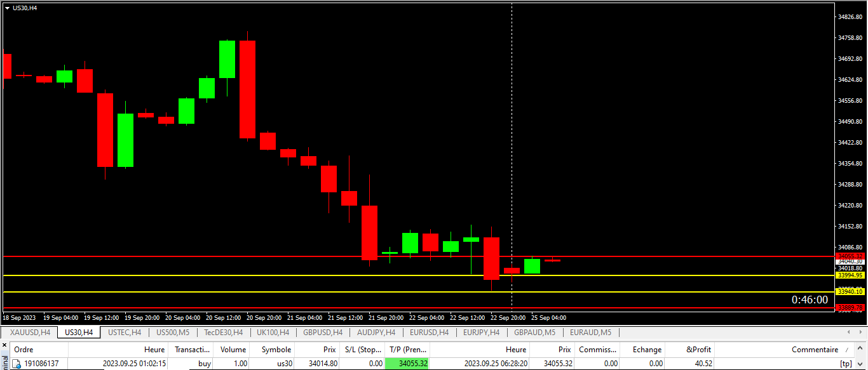Select the red 33889.78 price level label
Image resolution: width=868 pixels, height=370 pixels.
(850, 308)
